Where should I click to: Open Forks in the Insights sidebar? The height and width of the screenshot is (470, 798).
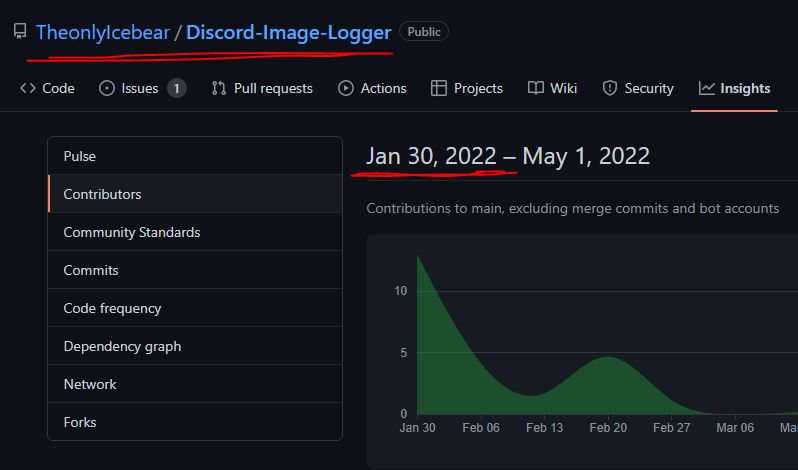[x=195, y=422]
